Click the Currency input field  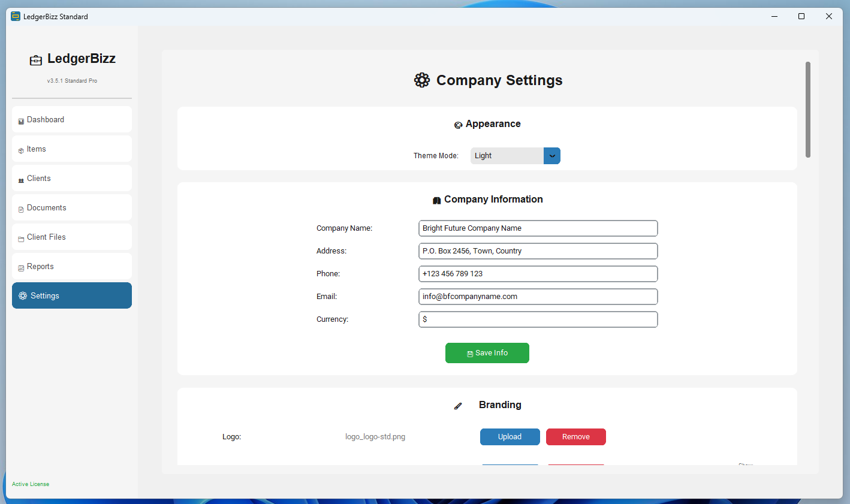pos(538,319)
